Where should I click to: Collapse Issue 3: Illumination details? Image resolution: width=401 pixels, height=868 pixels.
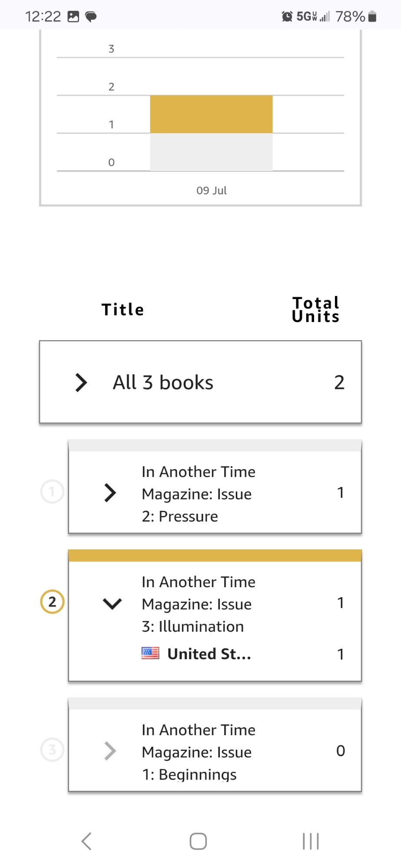click(112, 603)
